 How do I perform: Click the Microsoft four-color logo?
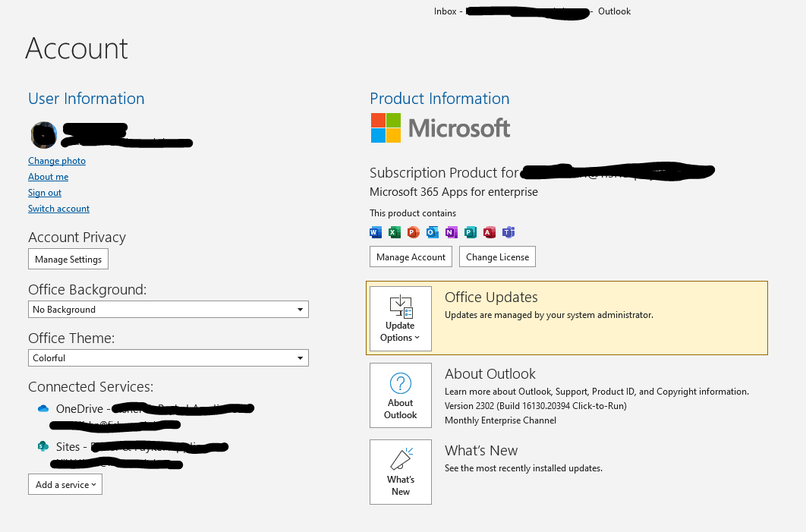pos(386,128)
